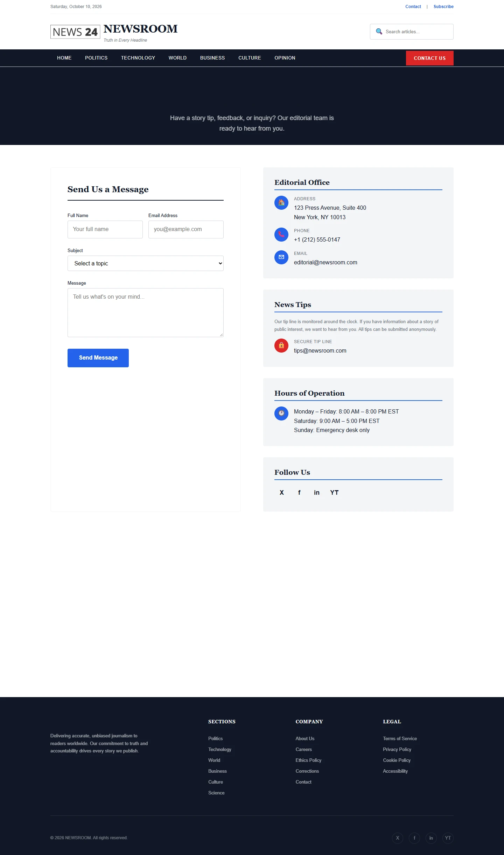Go to Home in the navigation bar

[64, 58]
